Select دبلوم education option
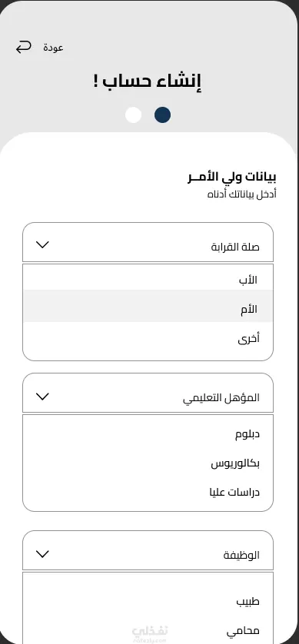299x644 pixels. point(148,434)
